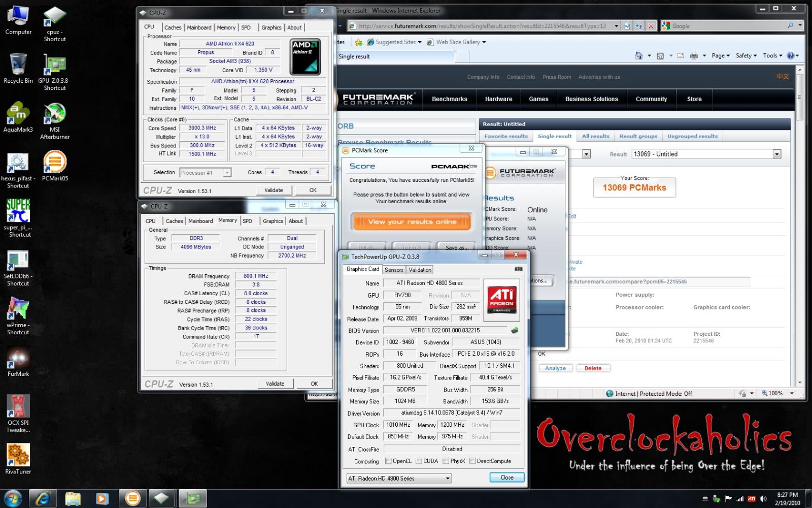
Task: Select the FurMark desktop icon
Action: (x=18, y=361)
